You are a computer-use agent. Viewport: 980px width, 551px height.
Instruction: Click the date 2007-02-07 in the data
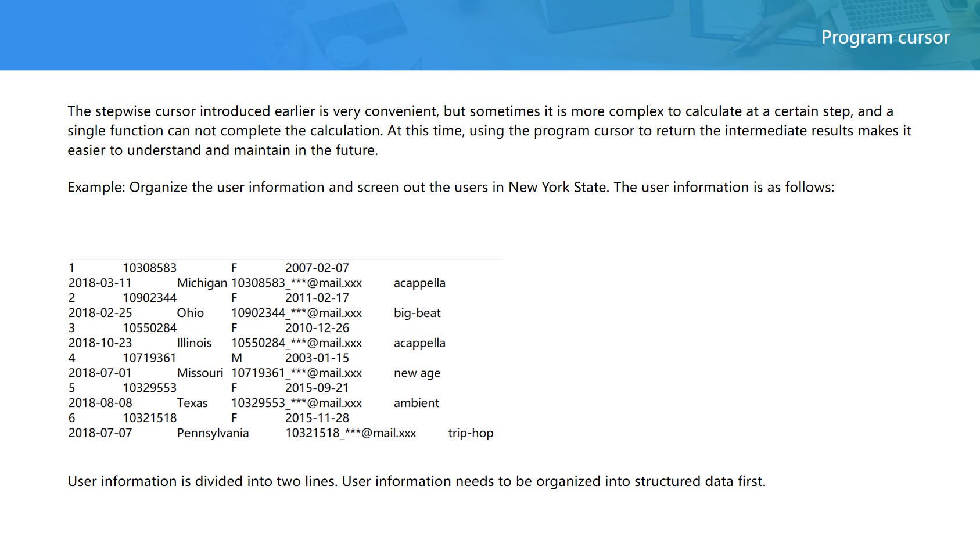[317, 268]
